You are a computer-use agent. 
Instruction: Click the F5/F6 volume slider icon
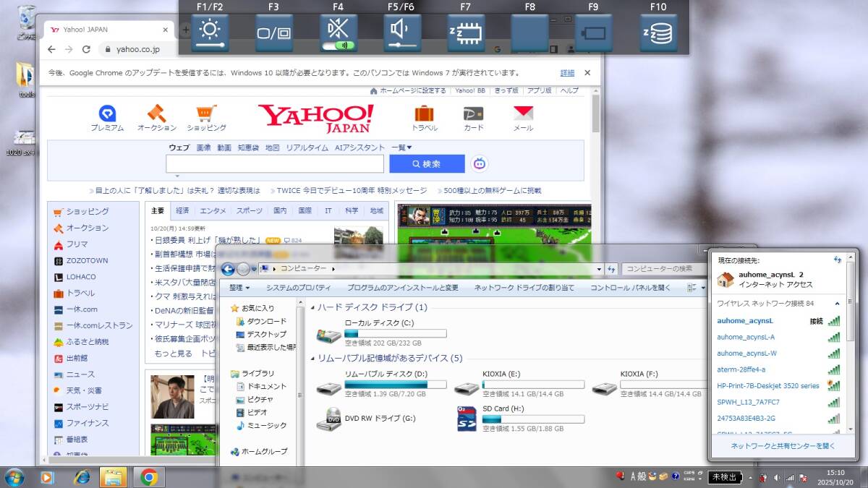click(402, 33)
